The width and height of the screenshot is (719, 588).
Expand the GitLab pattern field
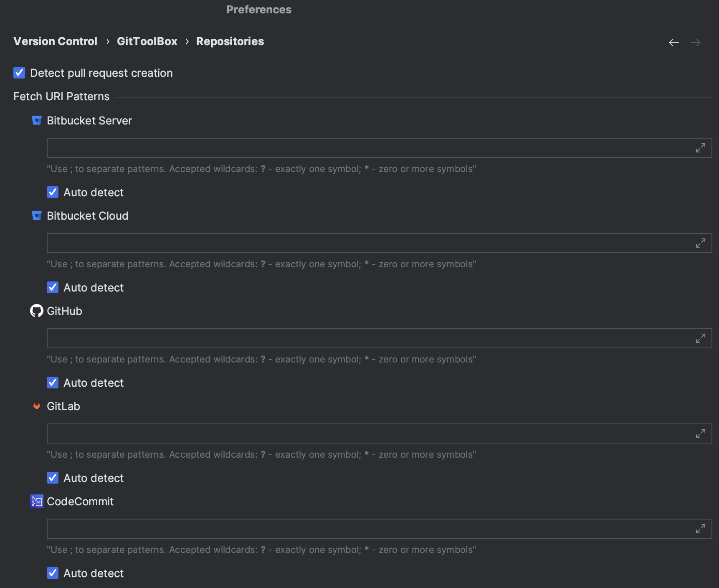701,433
